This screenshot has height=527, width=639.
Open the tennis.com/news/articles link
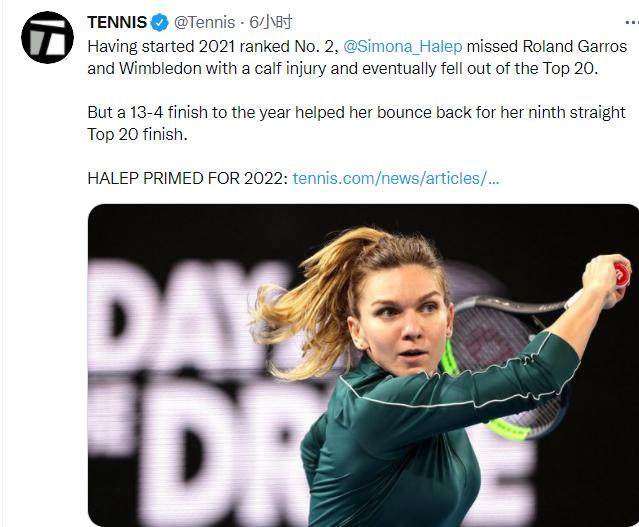click(x=388, y=178)
